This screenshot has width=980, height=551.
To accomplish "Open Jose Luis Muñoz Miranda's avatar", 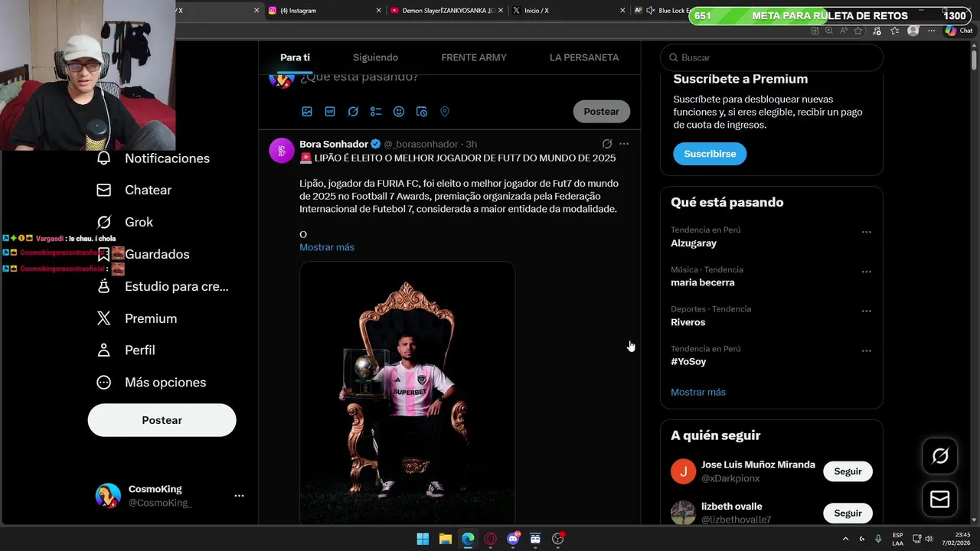I will coord(683,471).
